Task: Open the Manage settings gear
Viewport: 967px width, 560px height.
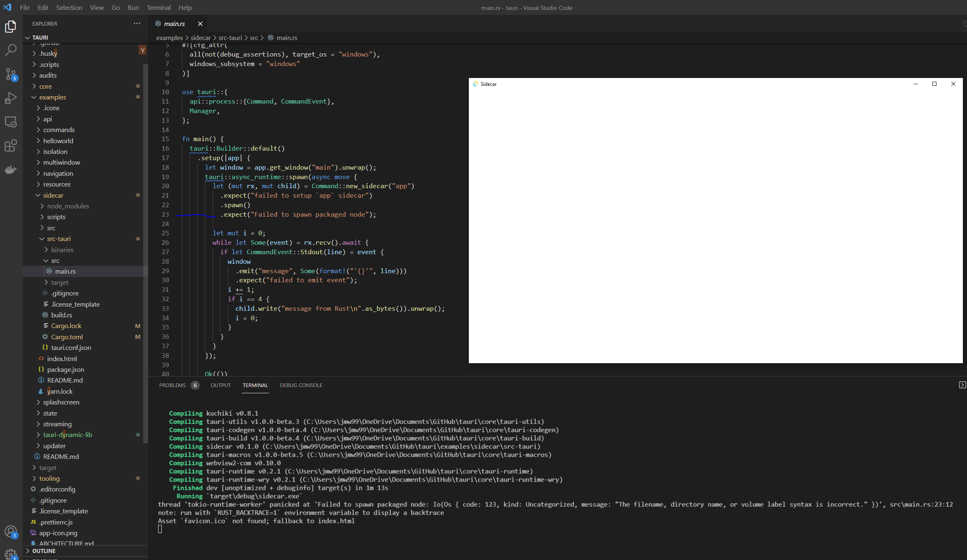Action: click(10, 553)
